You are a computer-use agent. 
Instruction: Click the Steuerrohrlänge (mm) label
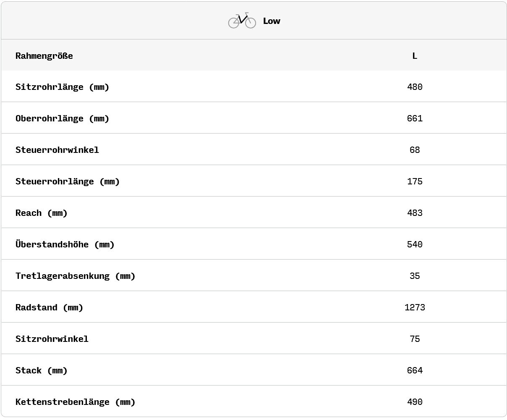tap(68, 181)
